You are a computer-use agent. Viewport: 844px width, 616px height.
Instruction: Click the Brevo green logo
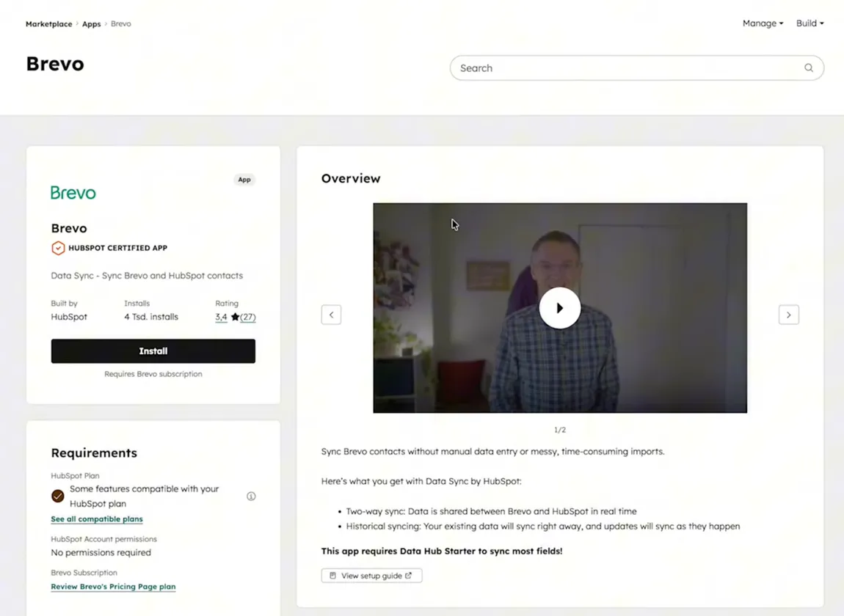point(73,193)
